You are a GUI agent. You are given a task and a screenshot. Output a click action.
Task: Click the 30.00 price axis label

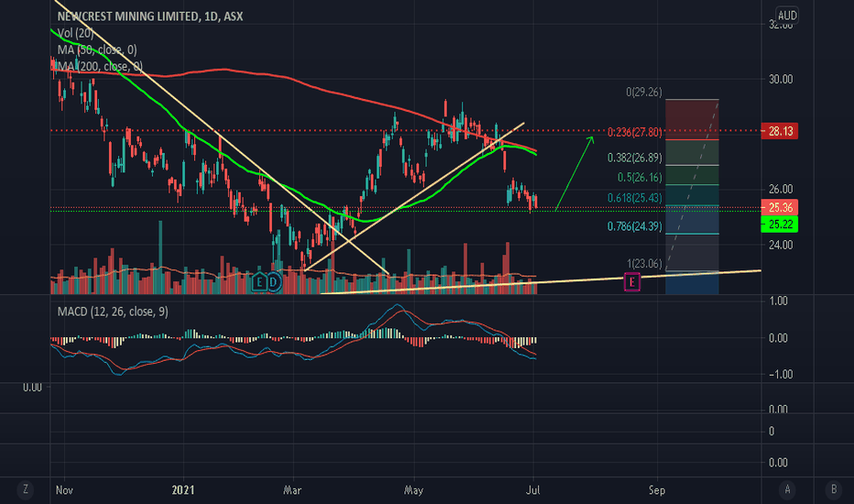tap(781, 79)
